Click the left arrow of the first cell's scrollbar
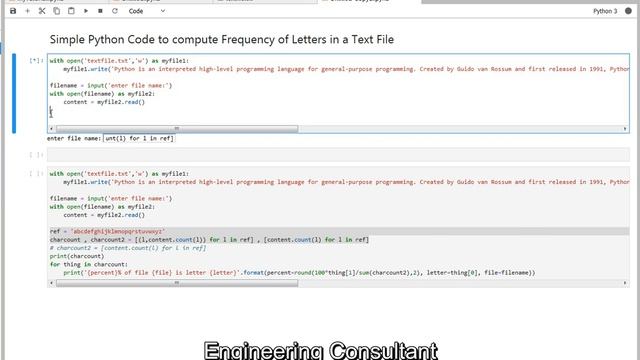 click(x=51, y=129)
